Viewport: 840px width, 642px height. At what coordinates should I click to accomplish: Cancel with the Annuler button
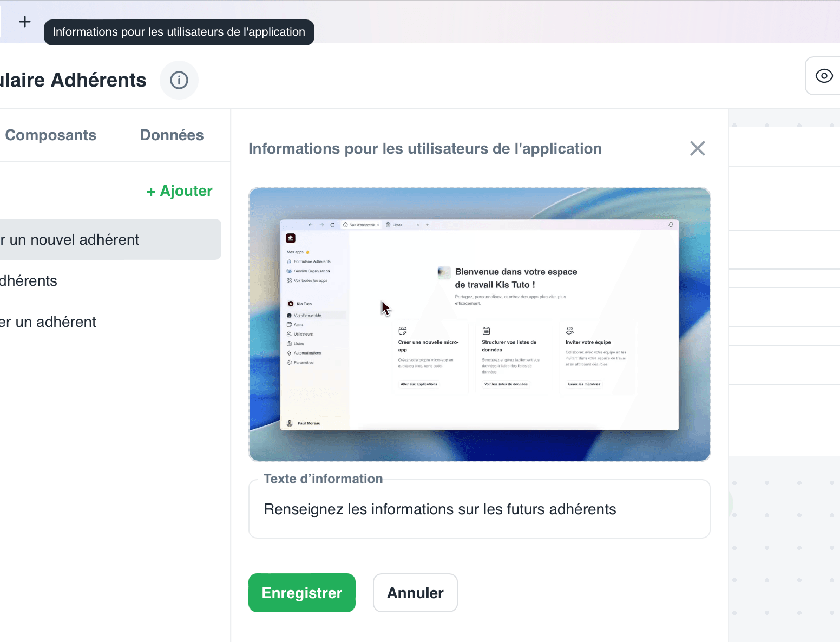(x=415, y=593)
